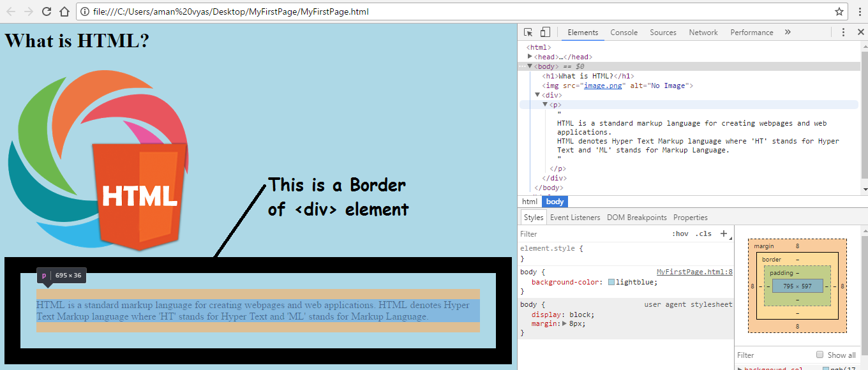Enable the Show all checkbox
The image size is (868, 370).
tap(819, 355)
